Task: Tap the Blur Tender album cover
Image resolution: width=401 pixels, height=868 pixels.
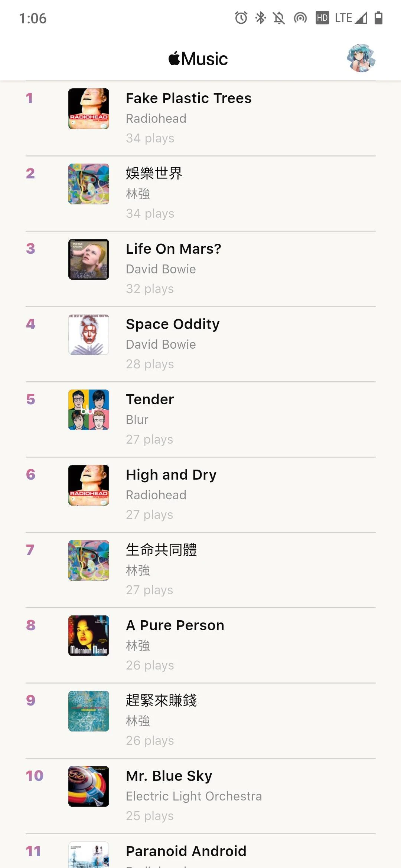Action: [89, 410]
